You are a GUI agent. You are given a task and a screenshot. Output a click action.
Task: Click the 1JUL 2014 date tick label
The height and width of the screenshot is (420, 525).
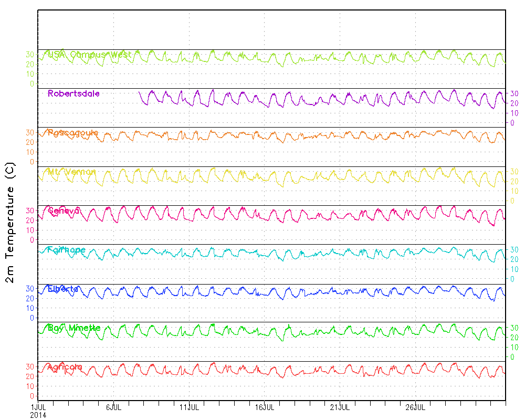click(x=38, y=411)
